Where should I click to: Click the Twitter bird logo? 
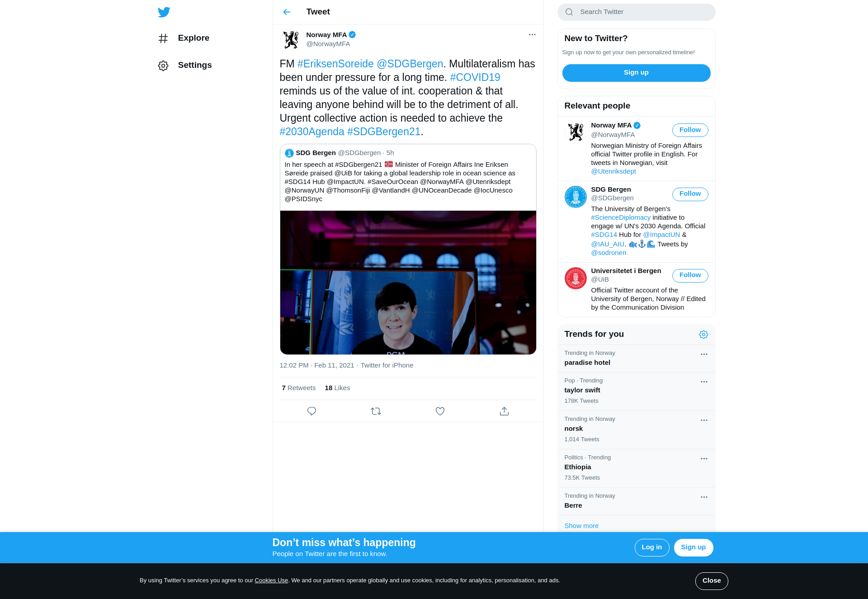[x=164, y=12]
